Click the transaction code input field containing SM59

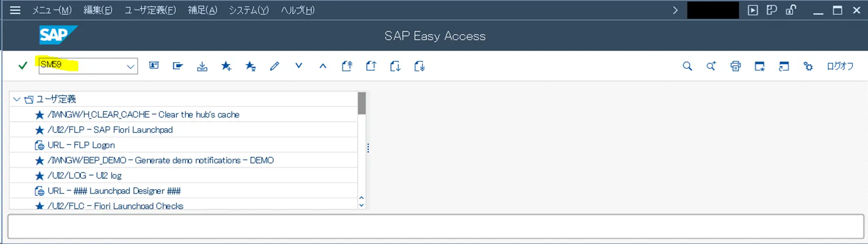[x=88, y=66]
